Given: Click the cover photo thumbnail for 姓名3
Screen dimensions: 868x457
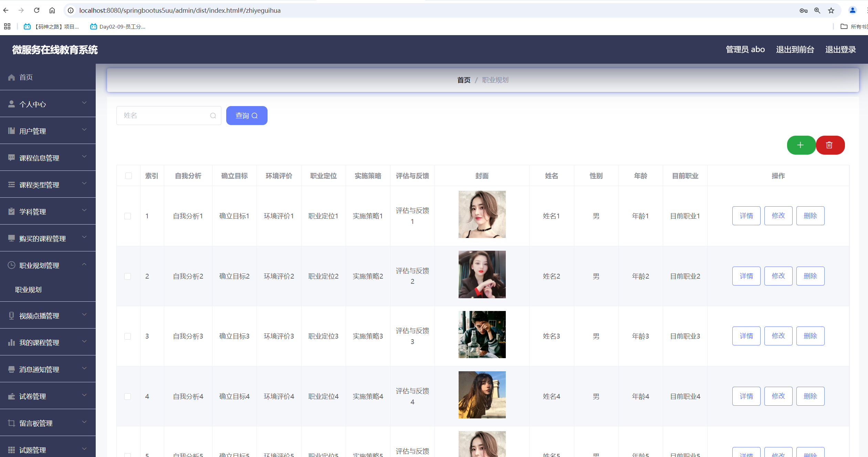Looking at the screenshot, I should click(x=482, y=335).
